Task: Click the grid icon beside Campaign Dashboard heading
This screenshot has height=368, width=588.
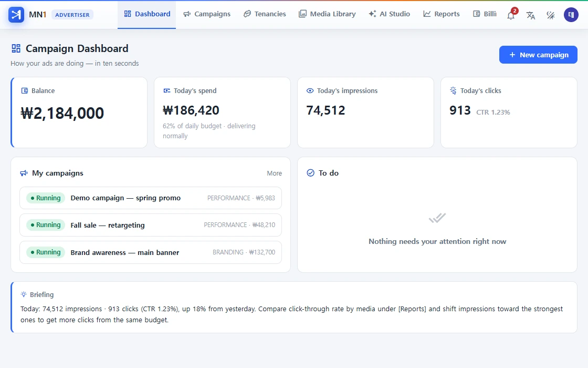Action: [16, 48]
